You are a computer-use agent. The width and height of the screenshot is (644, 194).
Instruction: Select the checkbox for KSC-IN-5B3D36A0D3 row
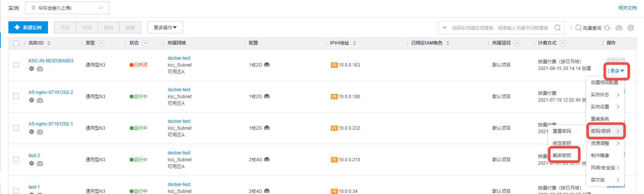click(x=16, y=65)
